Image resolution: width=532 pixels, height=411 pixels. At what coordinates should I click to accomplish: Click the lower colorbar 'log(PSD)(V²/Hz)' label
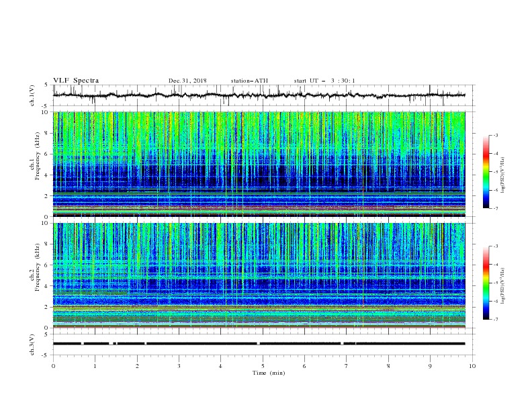click(502, 286)
